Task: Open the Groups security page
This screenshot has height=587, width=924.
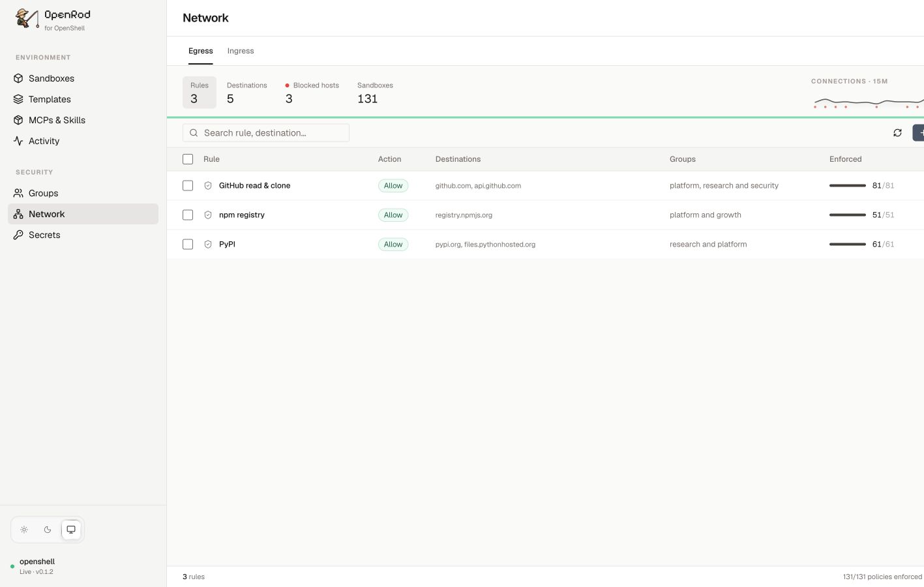Action: [x=83, y=193]
